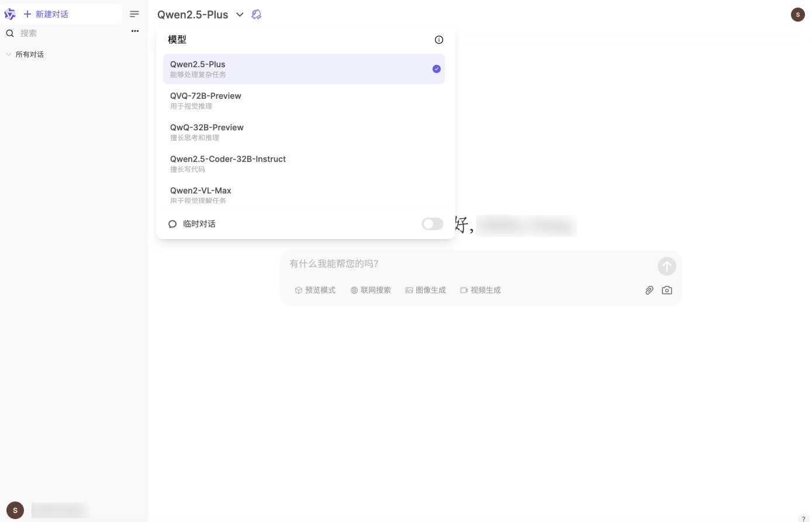Enable the 临时对话 toggle switch
The image size is (812, 522).
[432, 224]
